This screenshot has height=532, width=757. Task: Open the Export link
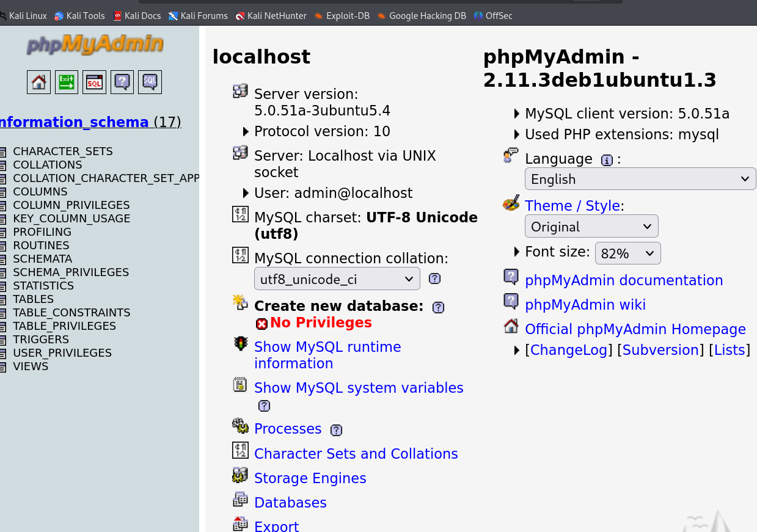coord(277,527)
